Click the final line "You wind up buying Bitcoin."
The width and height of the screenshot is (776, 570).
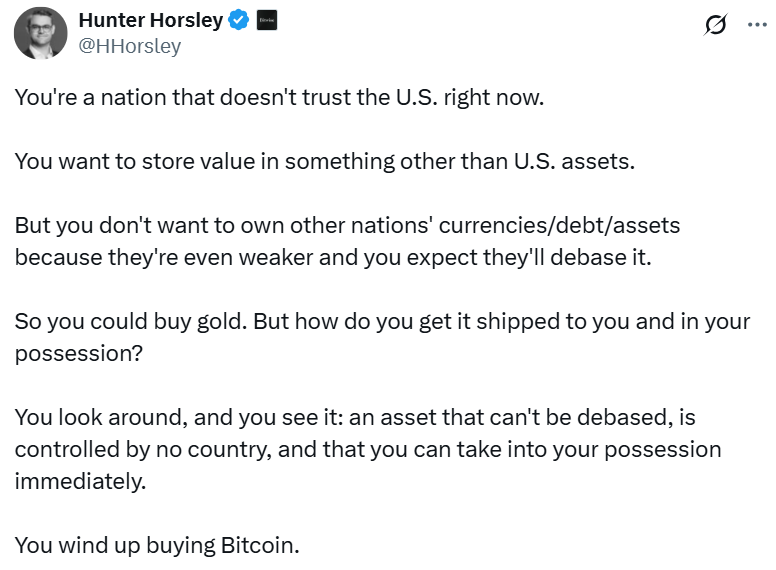click(156, 545)
